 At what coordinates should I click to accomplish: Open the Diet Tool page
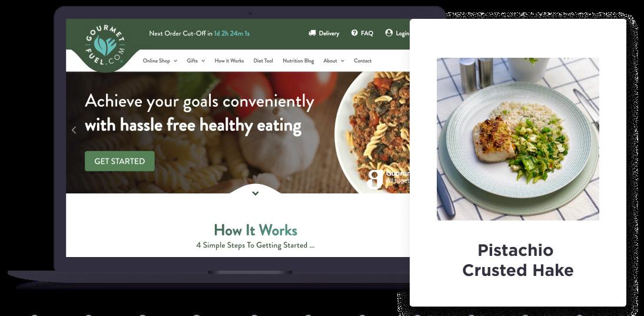coord(263,61)
